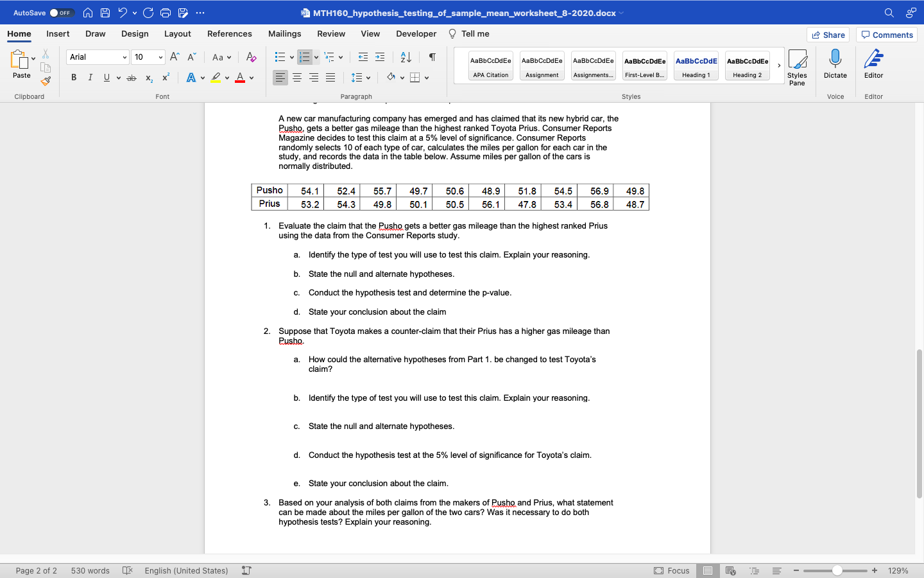The image size is (924, 578).
Task: Open the Comments panel
Action: (886, 35)
